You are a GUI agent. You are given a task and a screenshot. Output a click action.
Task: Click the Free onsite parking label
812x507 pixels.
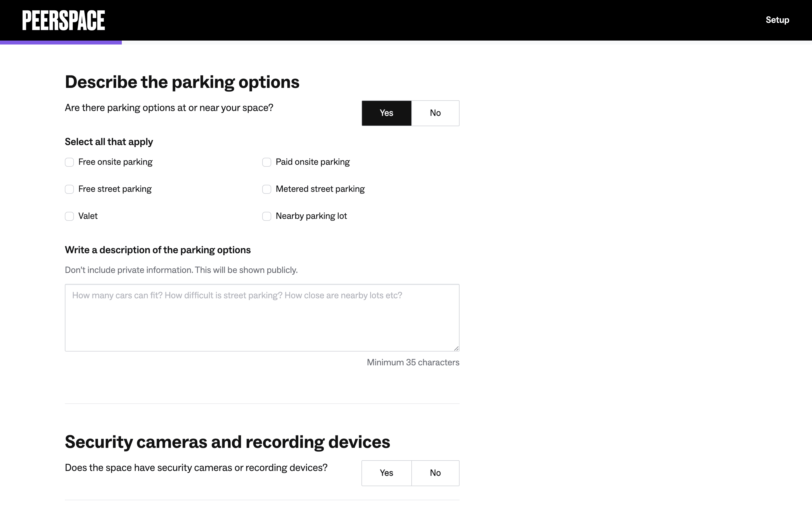(115, 162)
